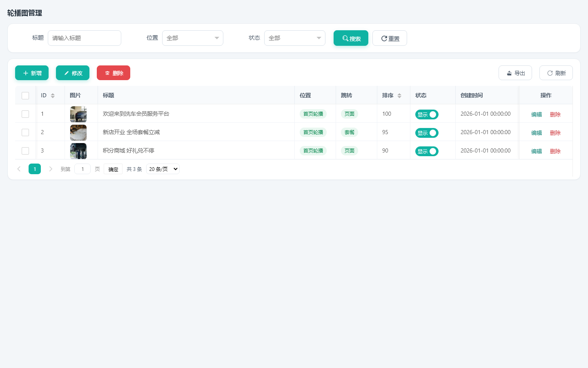Toggle 显示 switch for 积分商城 好礼兑不停
The height and width of the screenshot is (368, 588).
coord(427,151)
